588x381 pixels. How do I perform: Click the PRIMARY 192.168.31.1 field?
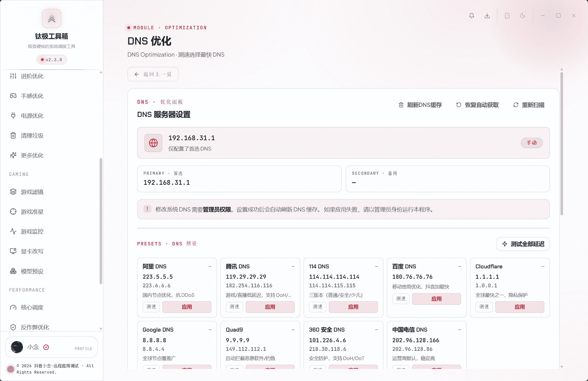[x=239, y=179]
